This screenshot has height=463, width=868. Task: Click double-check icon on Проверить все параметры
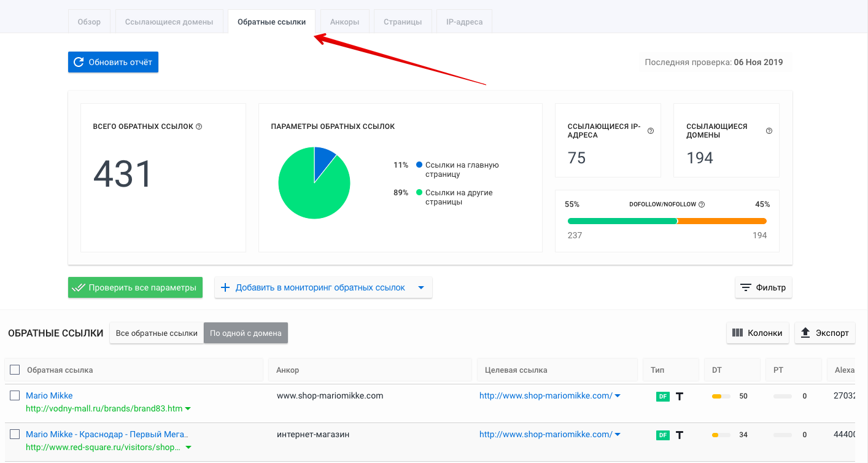pyautogui.click(x=78, y=287)
